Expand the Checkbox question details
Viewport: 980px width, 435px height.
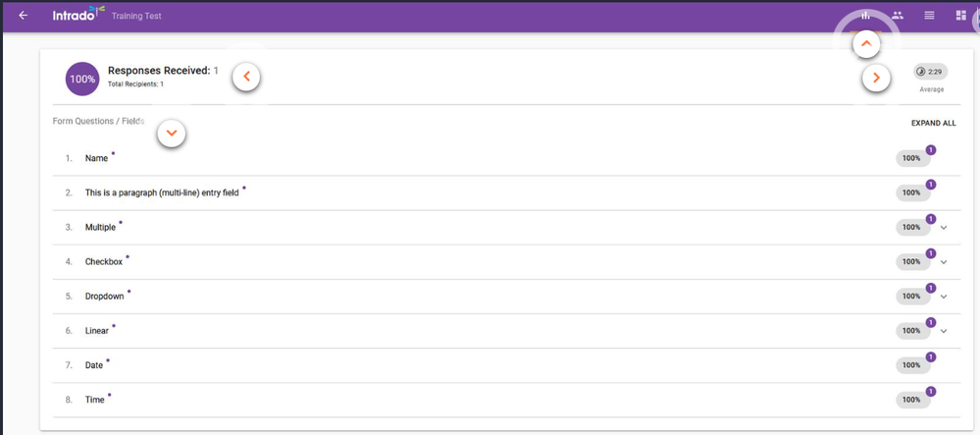[944, 262]
